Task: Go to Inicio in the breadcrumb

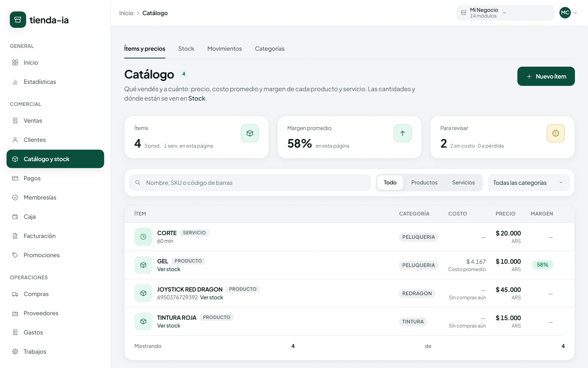Action: point(126,13)
